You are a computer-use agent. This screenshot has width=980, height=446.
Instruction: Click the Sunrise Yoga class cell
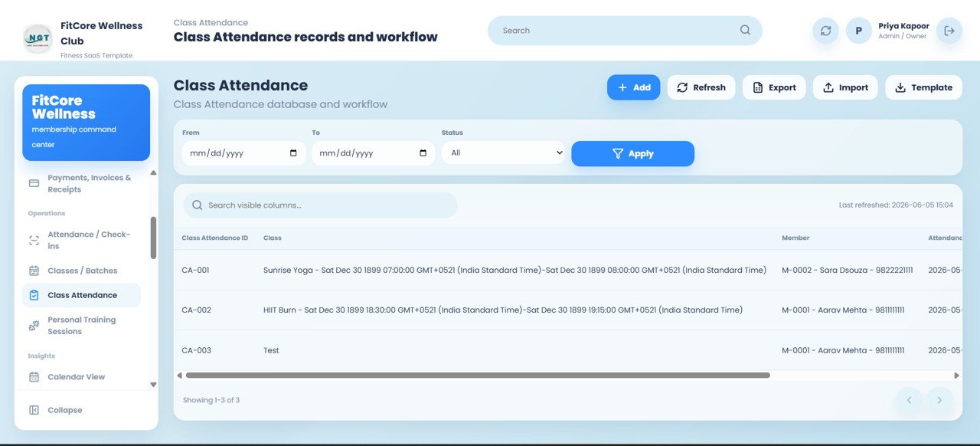(514, 271)
